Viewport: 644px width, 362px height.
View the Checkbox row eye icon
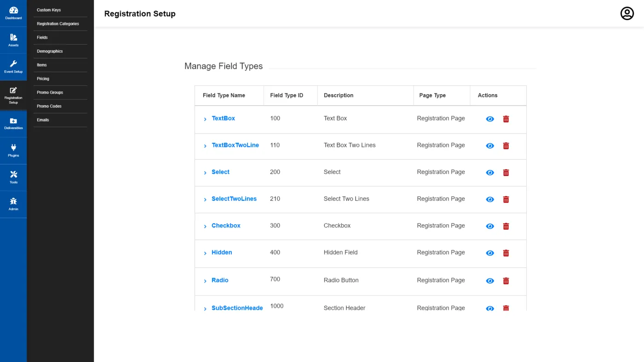[x=490, y=226]
